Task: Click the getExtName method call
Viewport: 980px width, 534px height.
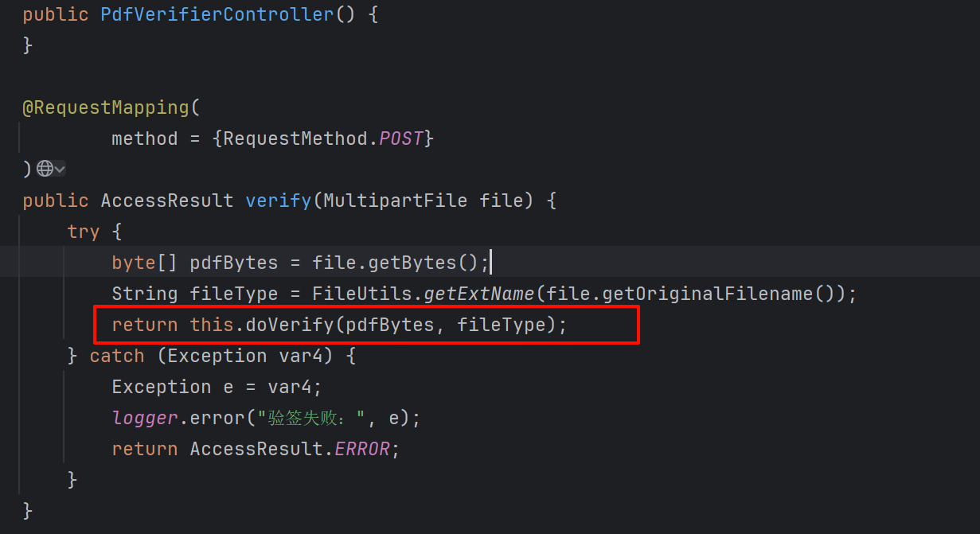Action: [479, 294]
